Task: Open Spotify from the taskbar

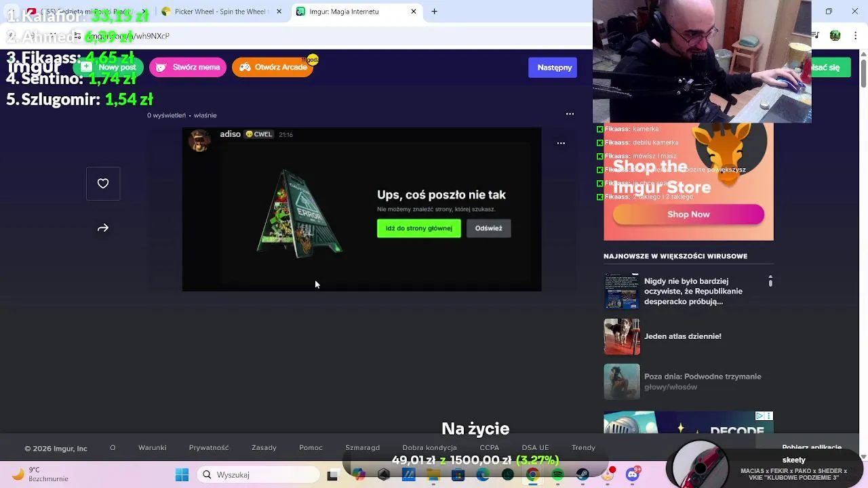Action: coord(557,475)
